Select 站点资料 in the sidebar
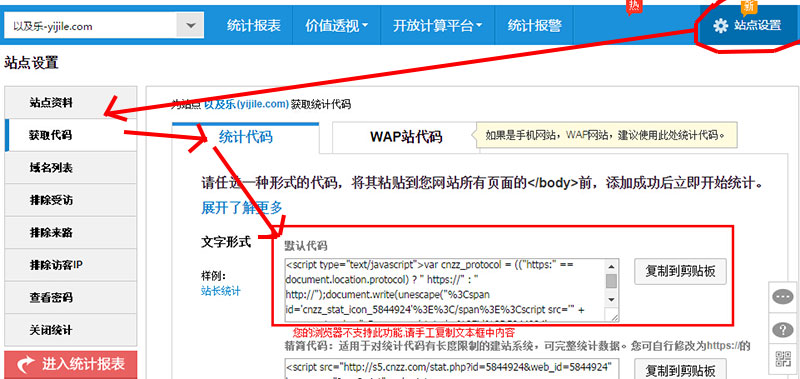Screen dimensions: 800x379 (x=71, y=103)
